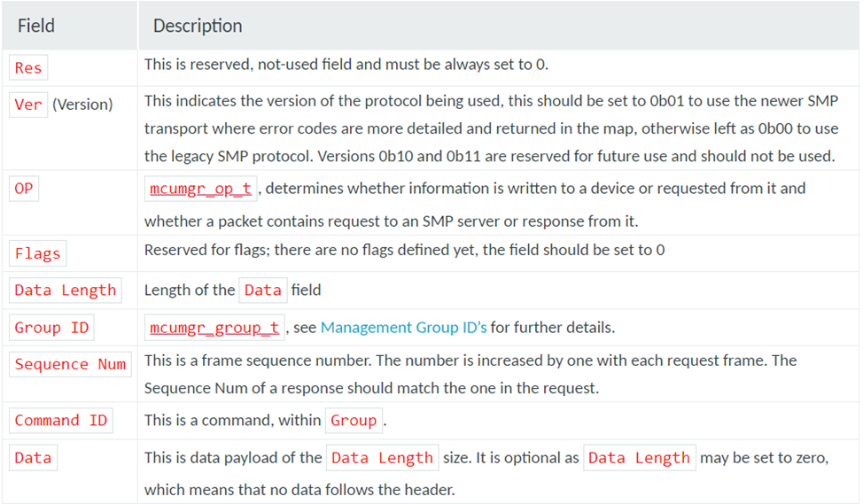Screen dimensions: 863x504
Task: Click inline Data code in Data Length row
Action: click(262, 290)
